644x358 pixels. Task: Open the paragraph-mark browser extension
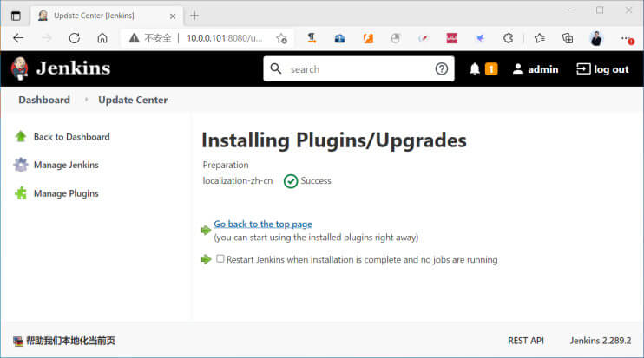point(312,38)
